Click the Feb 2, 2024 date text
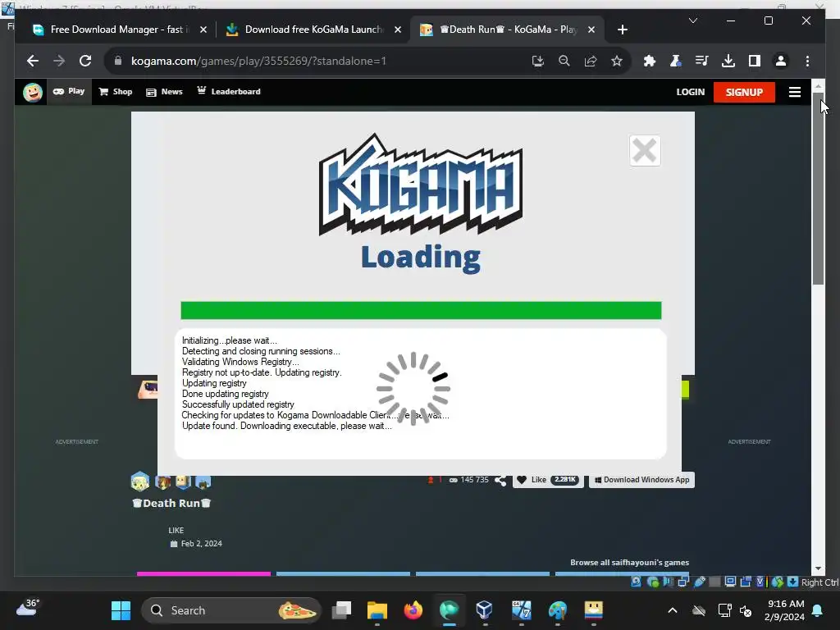The image size is (840, 630). pyautogui.click(x=202, y=543)
